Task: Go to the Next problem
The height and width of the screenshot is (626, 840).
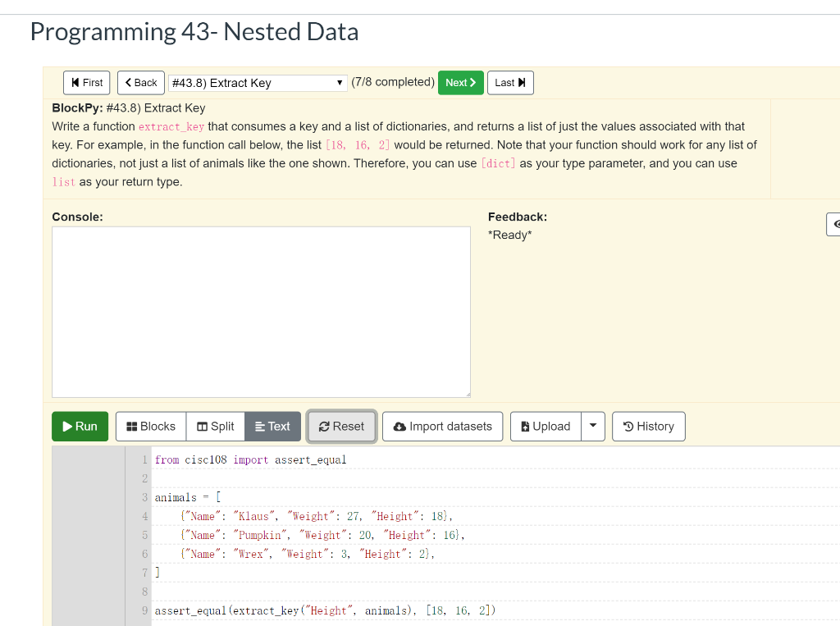Action: point(461,83)
